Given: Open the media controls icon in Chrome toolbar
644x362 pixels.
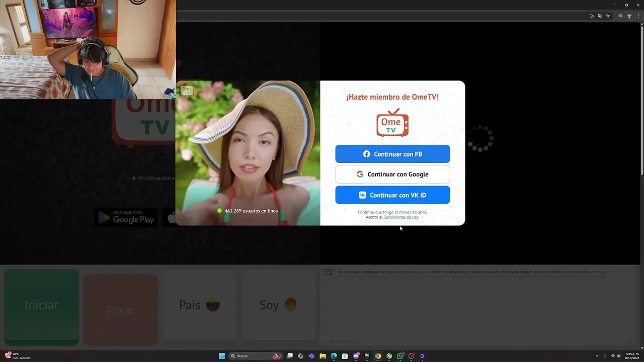Looking at the screenshot, I should (621, 16).
